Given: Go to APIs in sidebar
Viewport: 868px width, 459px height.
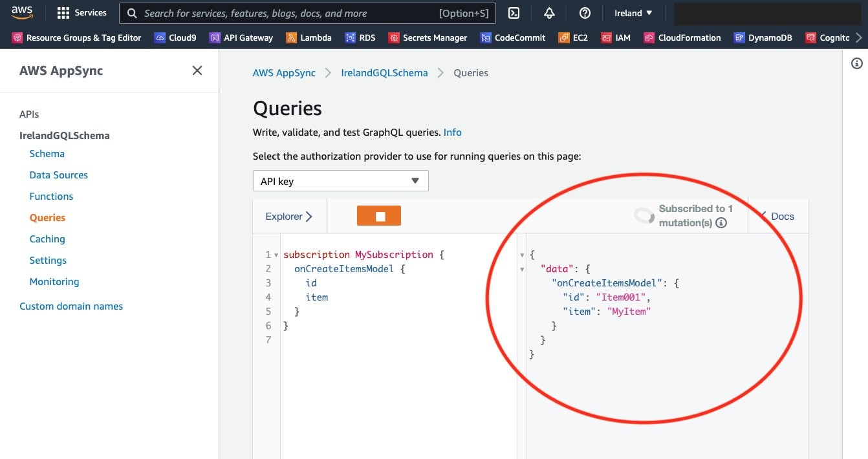Looking at the screenshot, I should [x=29, y=114].
